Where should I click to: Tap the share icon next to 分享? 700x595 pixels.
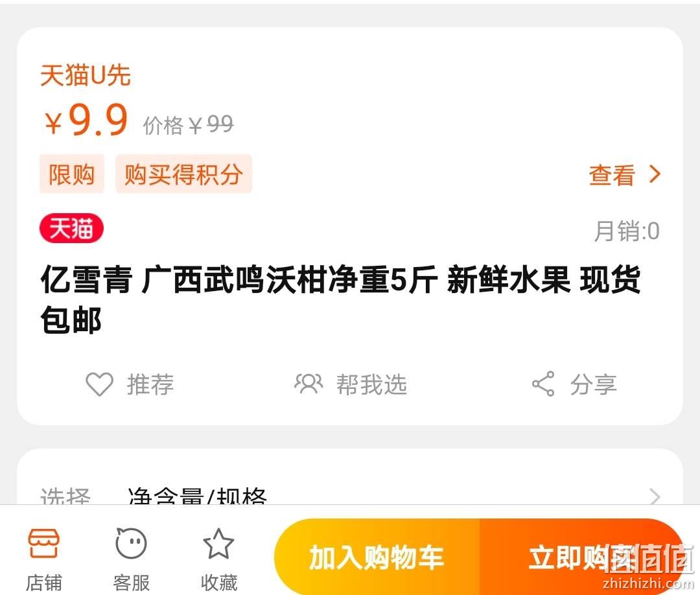(543, 384)
